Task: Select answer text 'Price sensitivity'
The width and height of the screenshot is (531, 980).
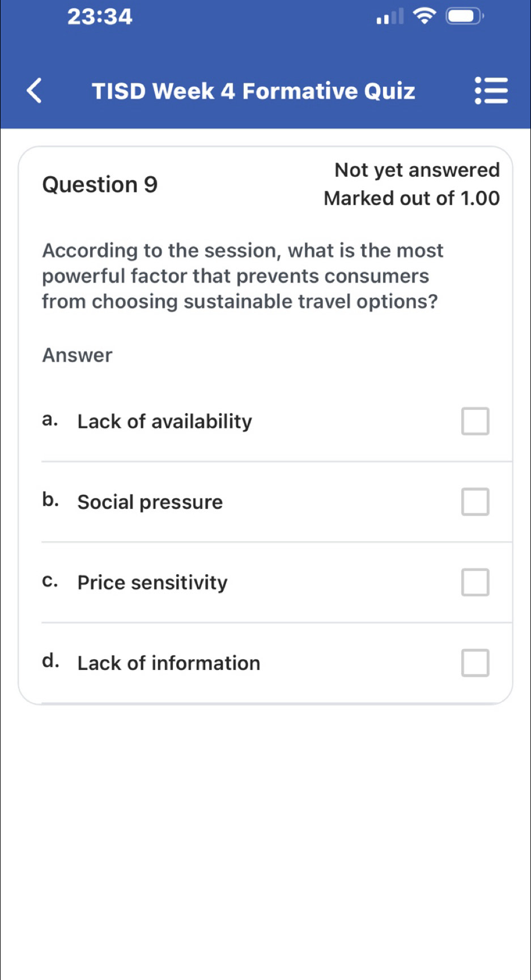Action: [x=152, y=582]
